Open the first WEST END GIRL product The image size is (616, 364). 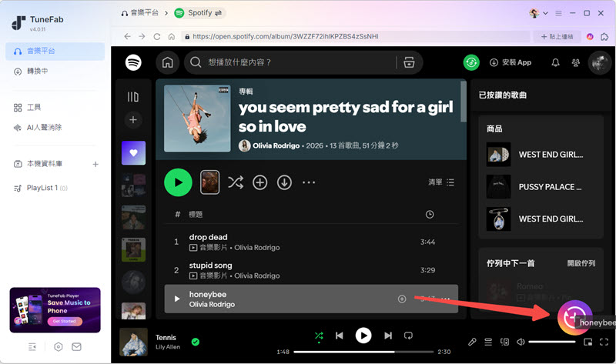point(541,155)
